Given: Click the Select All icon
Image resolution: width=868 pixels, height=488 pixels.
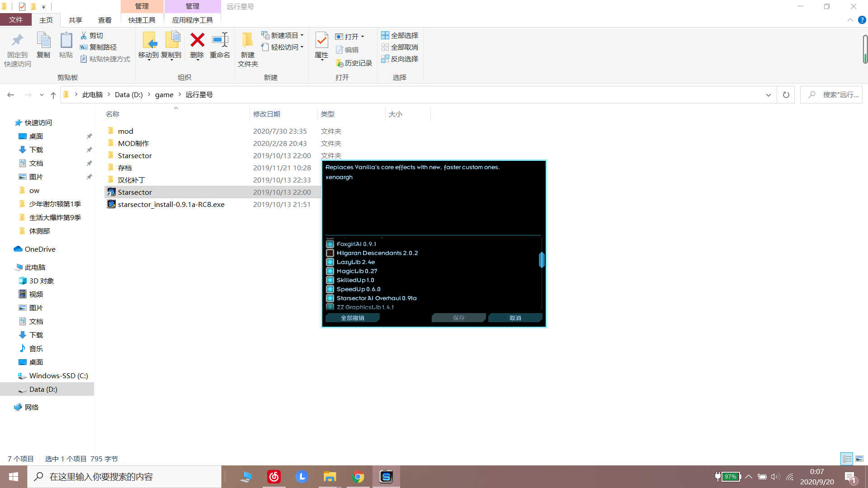Looking at the screenshot, I should (385, 35).
